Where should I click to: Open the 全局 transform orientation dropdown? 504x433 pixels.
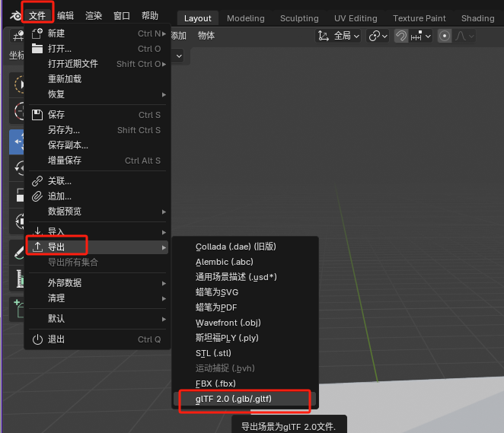pos(338,36)
